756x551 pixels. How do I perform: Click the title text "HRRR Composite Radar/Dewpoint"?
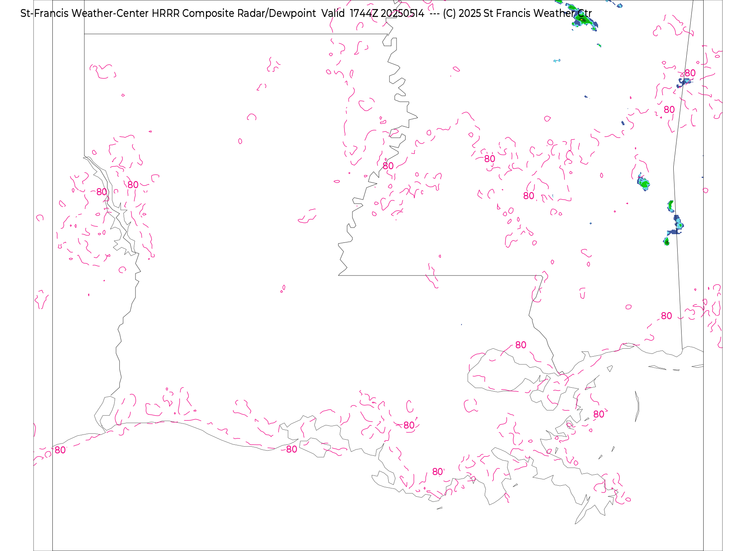click(x=234, y=13)
